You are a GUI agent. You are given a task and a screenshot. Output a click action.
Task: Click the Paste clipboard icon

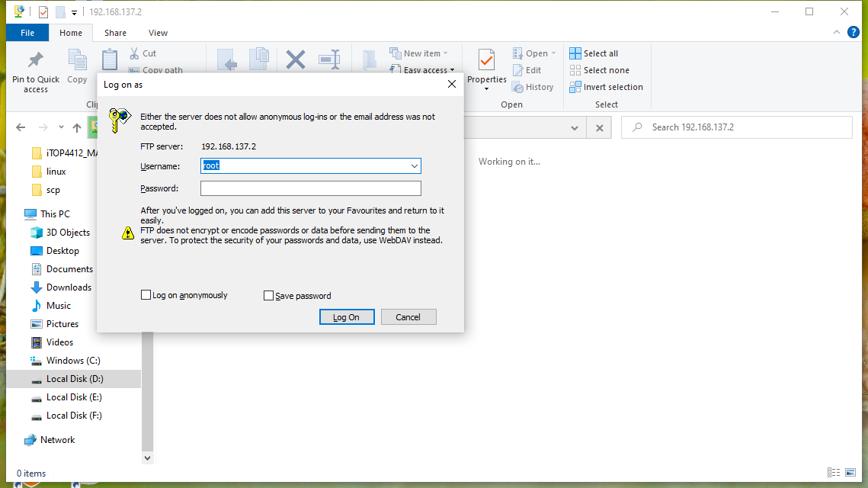[110, 59]
